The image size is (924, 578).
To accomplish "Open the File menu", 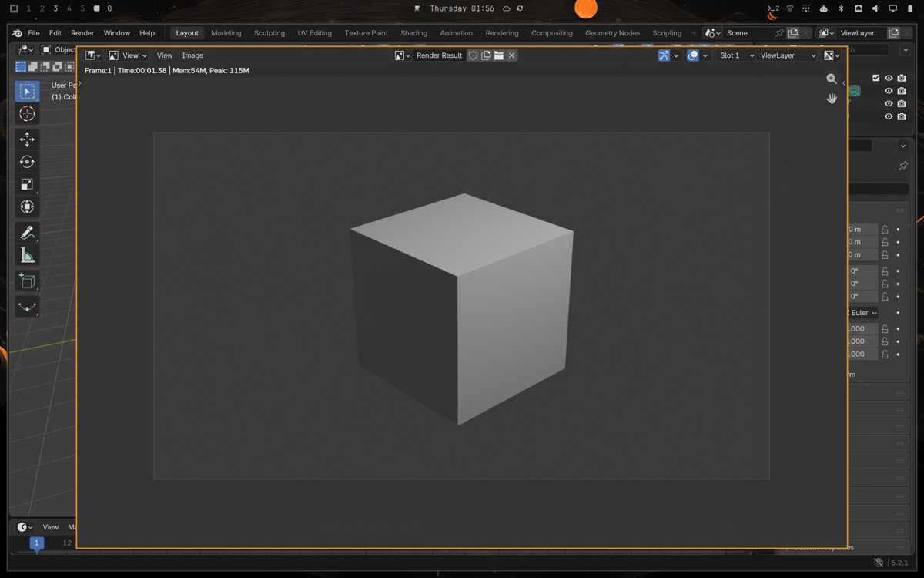I will 34,33.
